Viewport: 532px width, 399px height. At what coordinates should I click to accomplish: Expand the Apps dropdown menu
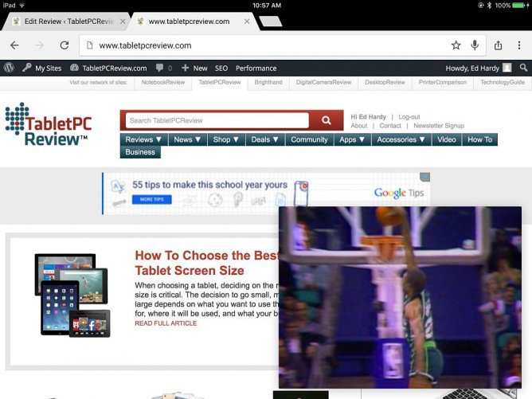click(352, 139)
